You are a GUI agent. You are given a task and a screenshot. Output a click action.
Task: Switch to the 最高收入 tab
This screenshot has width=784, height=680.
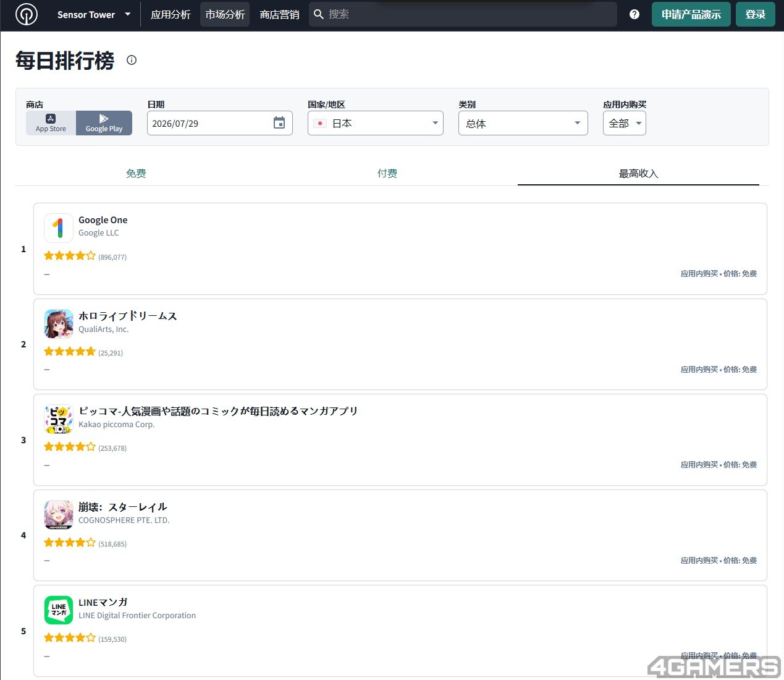coord(639,173)
